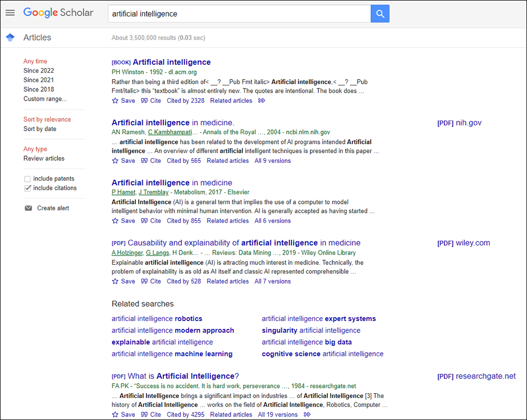Open the Artificial intelligence book title

pos(172,62)
